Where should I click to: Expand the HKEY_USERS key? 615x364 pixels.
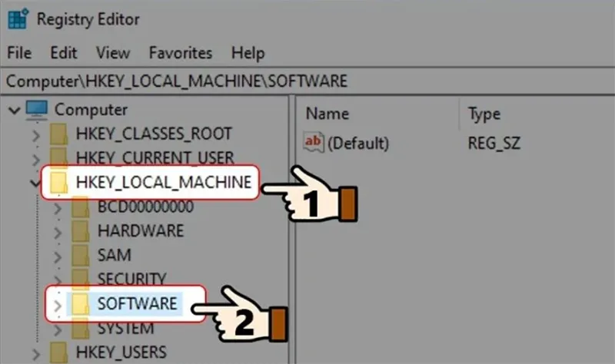(x=35, y=353)
